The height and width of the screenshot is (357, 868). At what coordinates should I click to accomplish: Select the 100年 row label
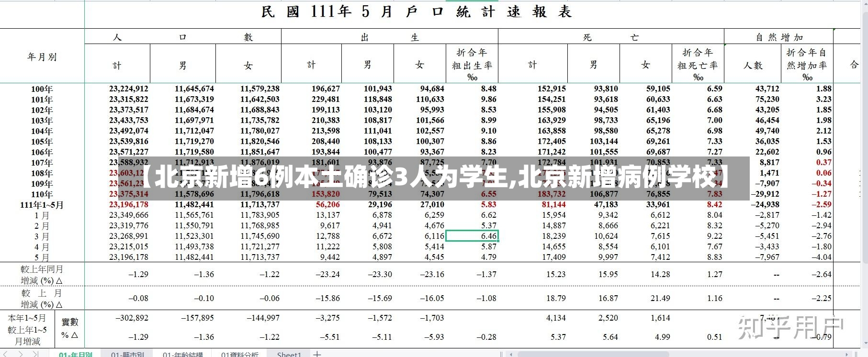coord(42,89)
